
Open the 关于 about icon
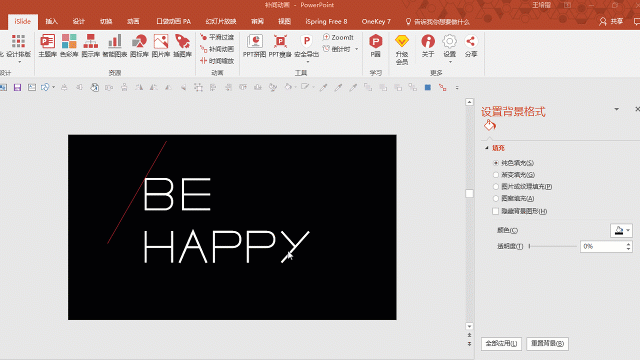[428, 46]
